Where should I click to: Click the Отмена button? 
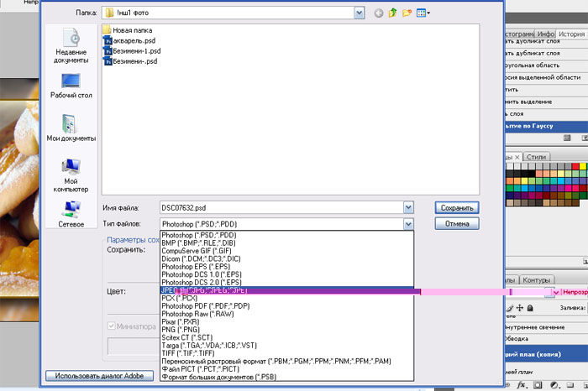(456, 224)
